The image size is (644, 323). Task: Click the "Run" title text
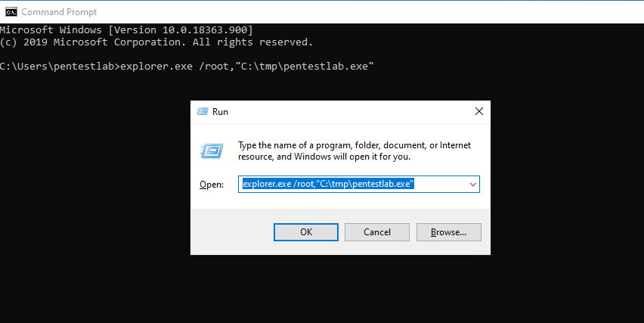pyautogui.click(x=220, y=111)
